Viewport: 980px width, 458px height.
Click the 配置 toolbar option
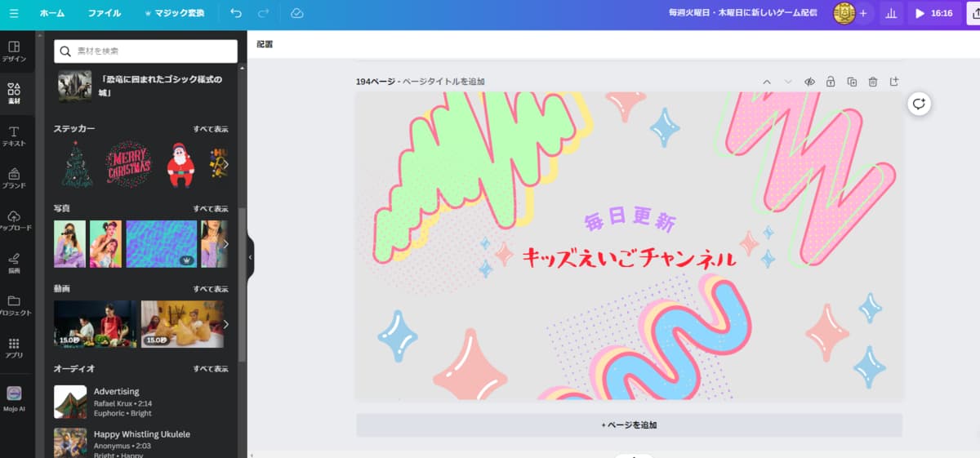(x=265, y=44)
